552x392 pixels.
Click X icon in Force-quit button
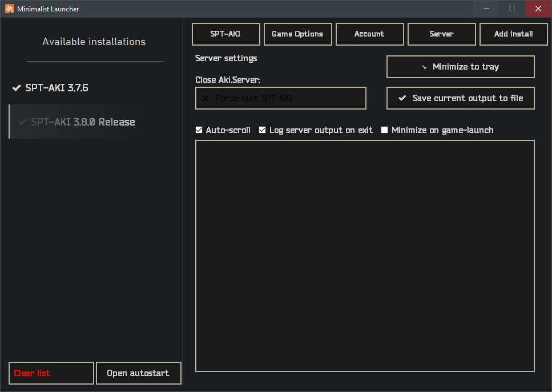tap(206, 98)
